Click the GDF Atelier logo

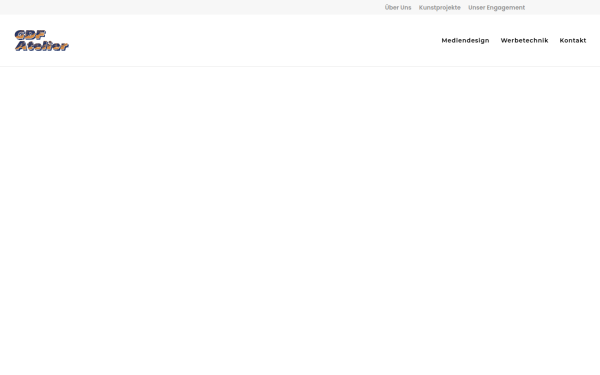click(x=42, y=41)
